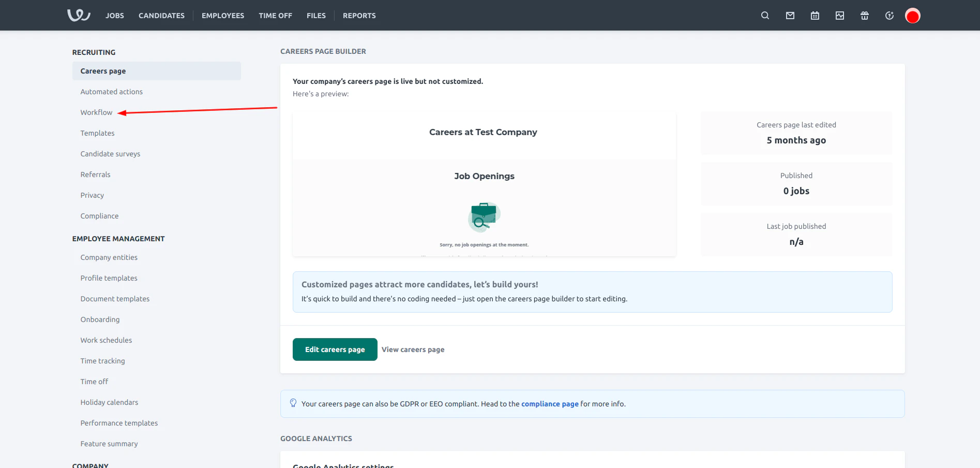
Task: Follow the compliance page link
Action: [550, 404]
